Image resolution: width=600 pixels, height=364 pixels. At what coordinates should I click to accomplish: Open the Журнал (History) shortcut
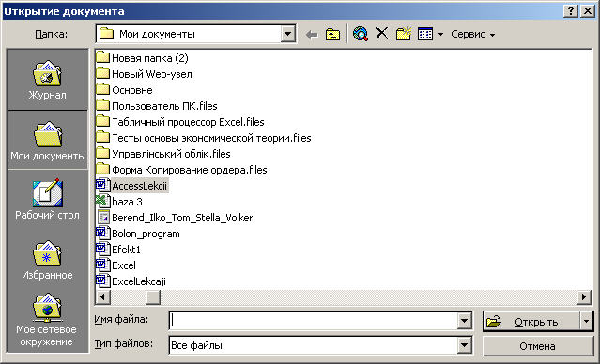click(x=47, y=80)
